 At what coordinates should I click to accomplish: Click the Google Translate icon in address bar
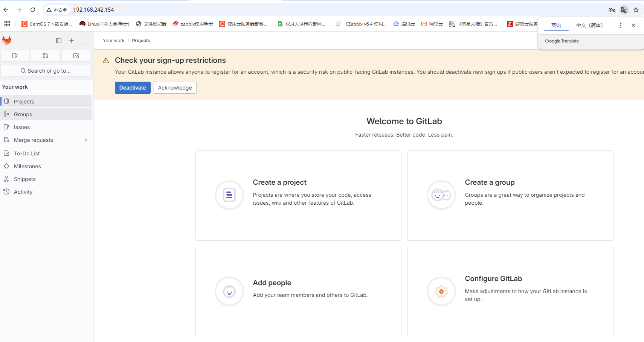[x=624, y=10]
